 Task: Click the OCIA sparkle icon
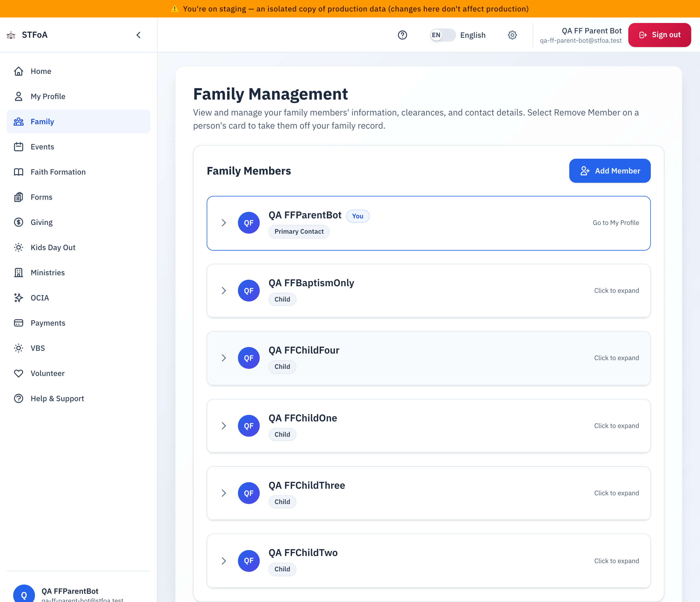(19, 298)
